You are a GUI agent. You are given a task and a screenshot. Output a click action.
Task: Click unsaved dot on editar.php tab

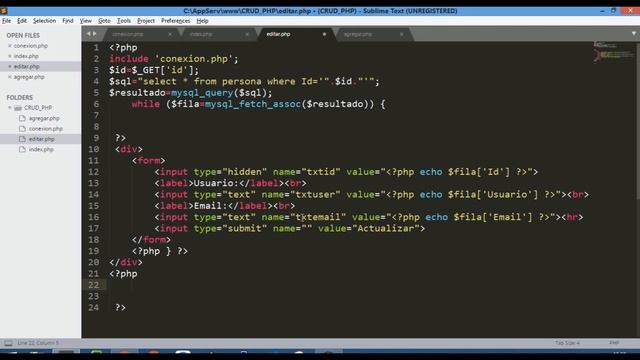pyautogui.click(x=324, y=34)
